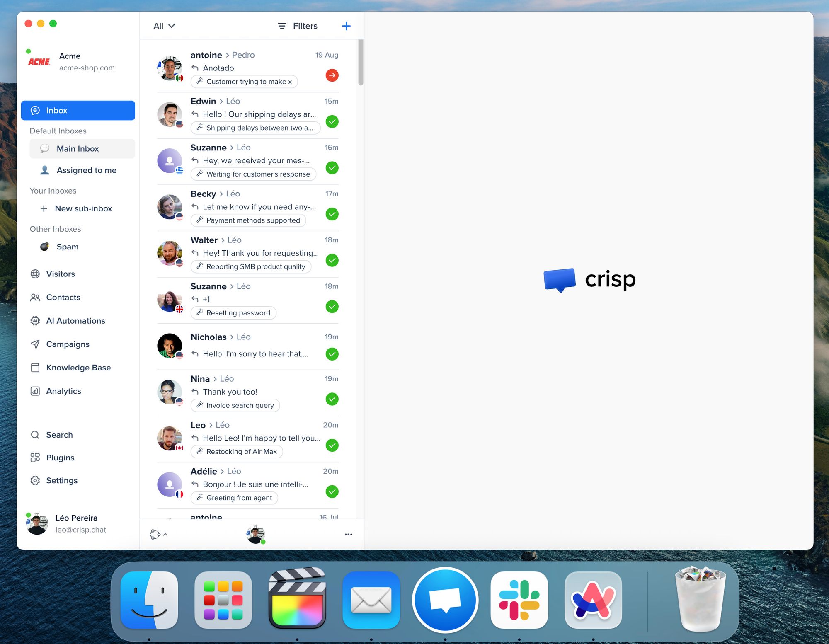Click the operator avatar in the list footer
The image size is (829, 644).
tap(256, 535)
